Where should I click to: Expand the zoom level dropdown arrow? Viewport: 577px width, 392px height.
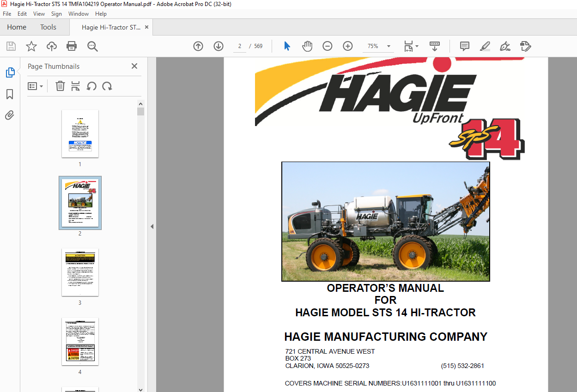[x=389, y=46]
